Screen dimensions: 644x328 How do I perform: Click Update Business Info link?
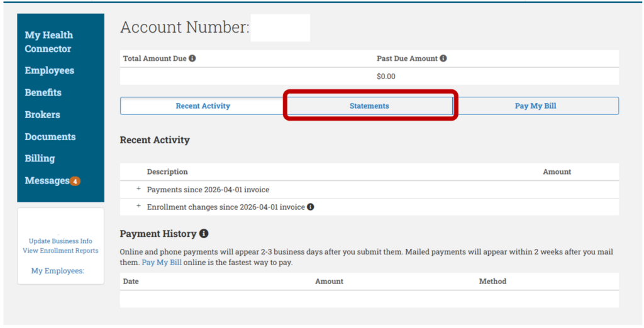[60, 241]
